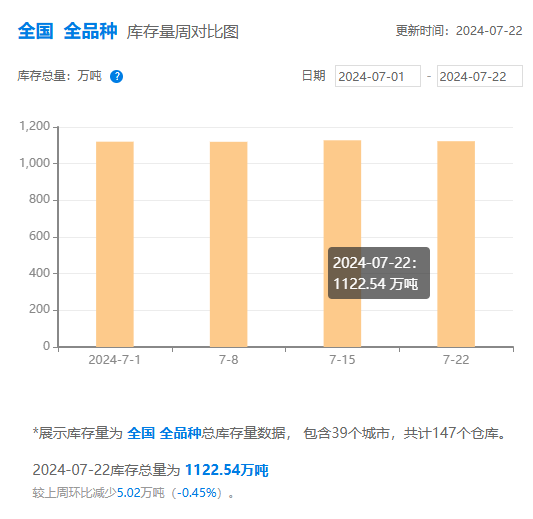Click the 400 y-axis label
The height and width of the screenshot is (519, 533).
(39, 273)
